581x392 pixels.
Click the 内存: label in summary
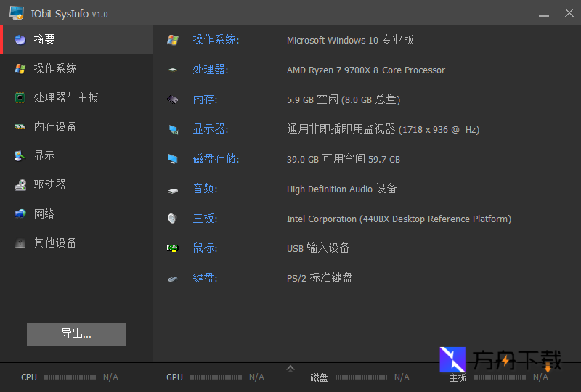click(x=206, y=99)
